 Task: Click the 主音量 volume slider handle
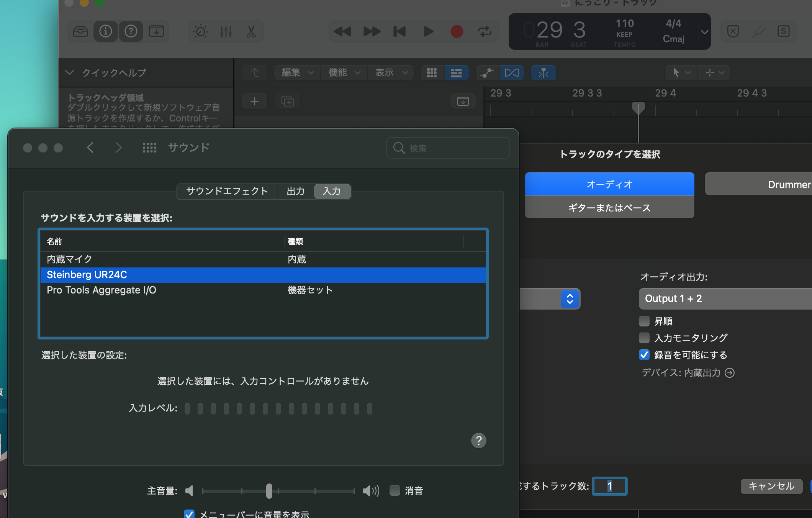[269, 491]
